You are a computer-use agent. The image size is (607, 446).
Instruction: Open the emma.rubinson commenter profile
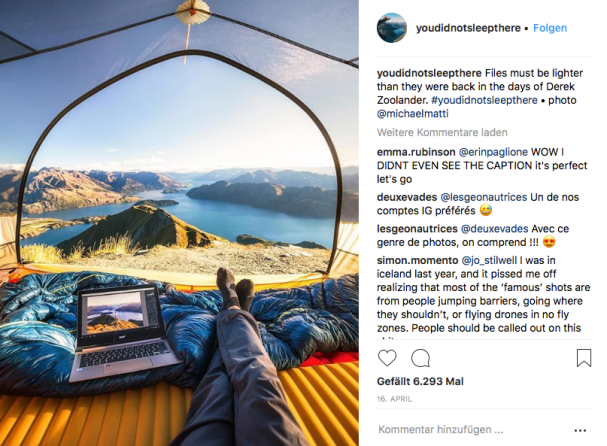(416, 152)
